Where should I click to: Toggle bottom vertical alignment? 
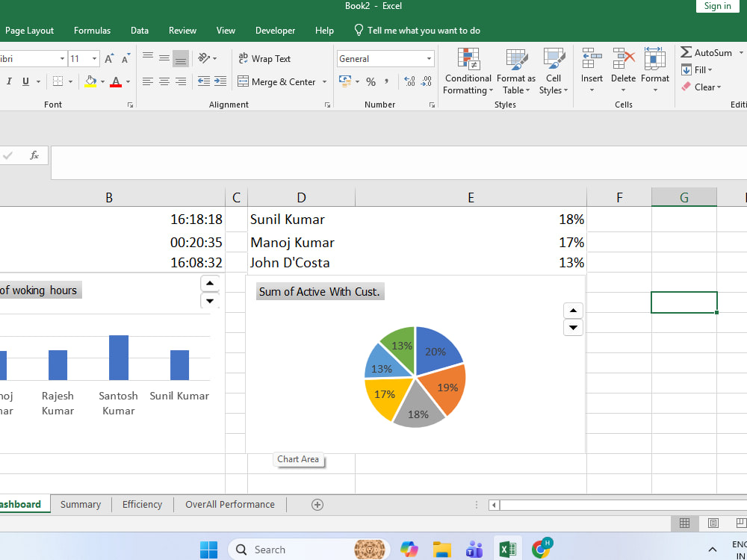181,58
